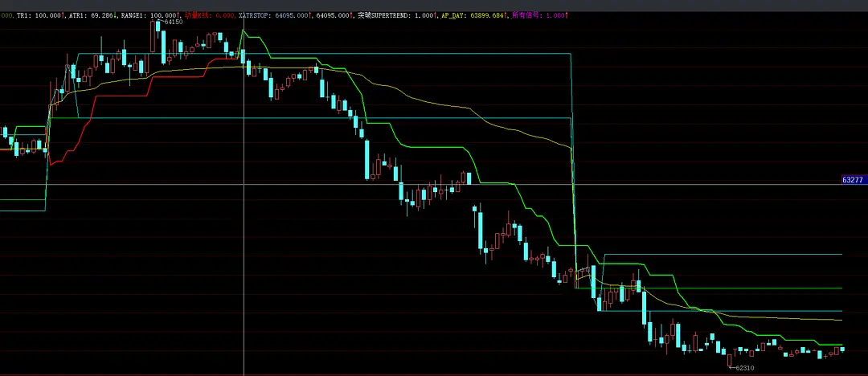This screenshot has width=868, height=376.
Task: Select topmost cyan horizontal line at lower right
Action: pos(723,254)
